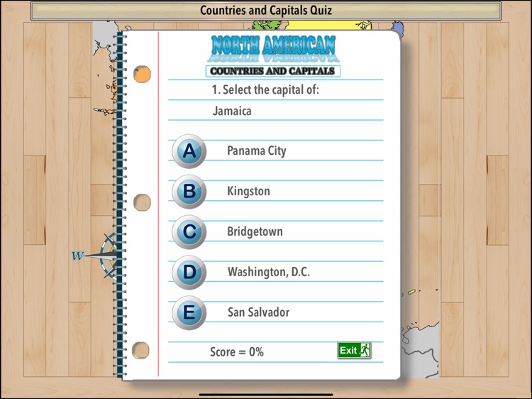Choose the Washington, D.C. answer text
Viewport: 532px width, 399px height.
(269, 272)
